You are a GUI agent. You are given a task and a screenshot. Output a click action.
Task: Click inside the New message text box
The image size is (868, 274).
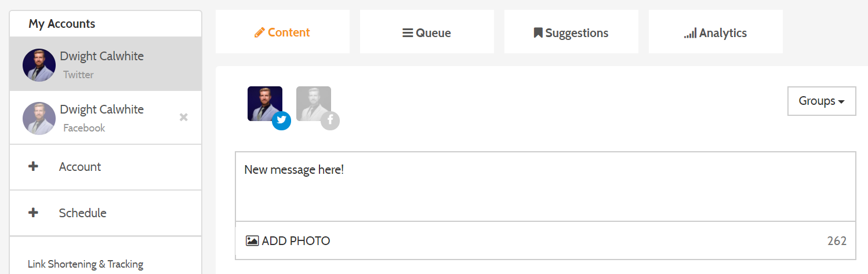tap(545, 187)
